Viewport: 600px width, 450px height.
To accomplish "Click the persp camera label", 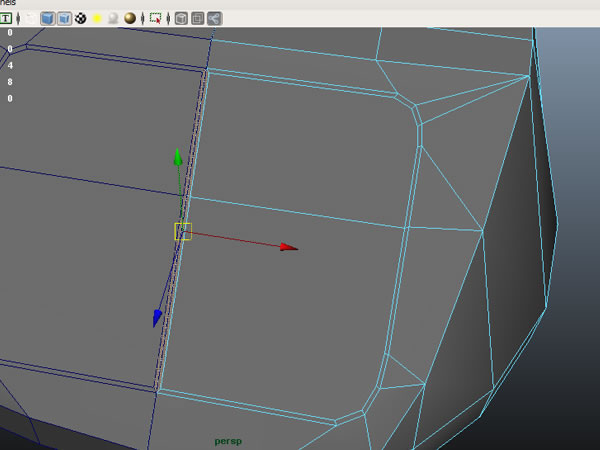I will pyautogui.click(x=228, y=440).
